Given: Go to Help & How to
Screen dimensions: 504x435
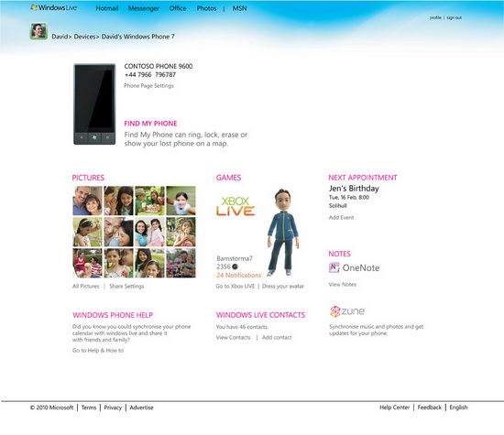Looking at the screenshot, I should [x=98, y=351].
